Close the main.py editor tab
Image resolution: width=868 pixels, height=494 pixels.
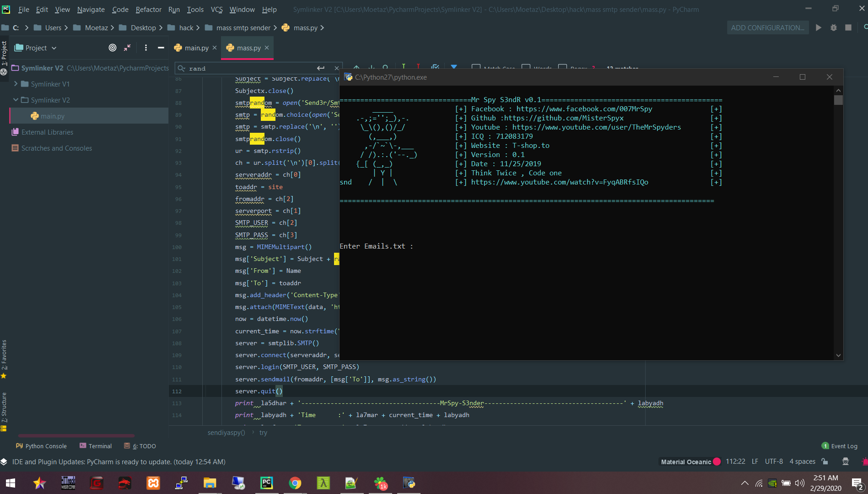pos(215,48)
